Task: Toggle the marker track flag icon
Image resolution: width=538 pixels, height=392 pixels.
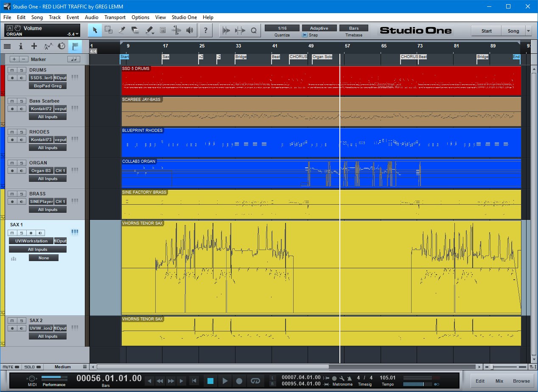Action: [x=75, y=46]
